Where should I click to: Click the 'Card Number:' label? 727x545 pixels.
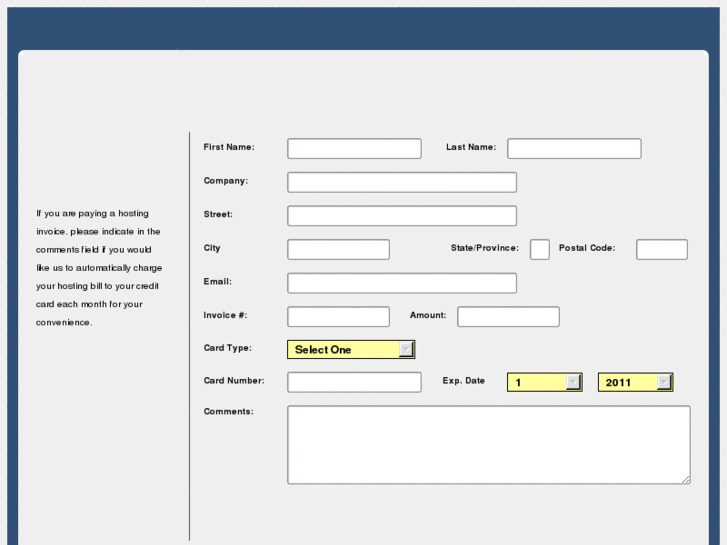coord(234,381)
